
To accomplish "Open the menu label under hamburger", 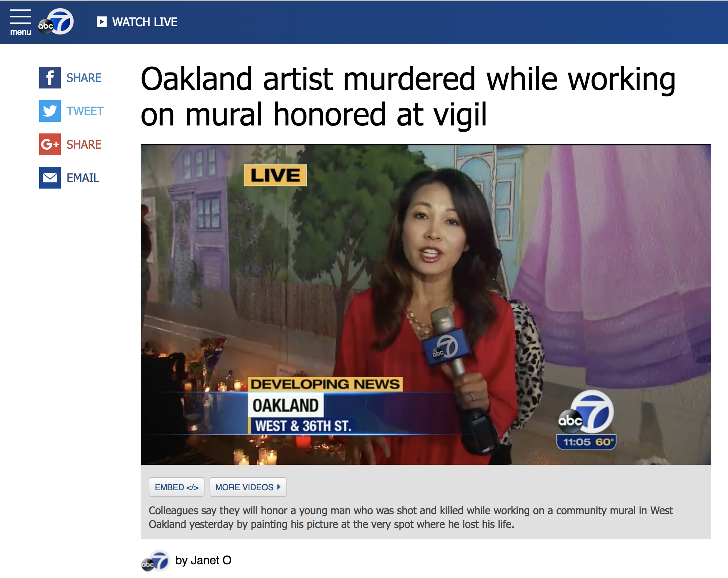I will pyautogui.click(x=21, y=32).
